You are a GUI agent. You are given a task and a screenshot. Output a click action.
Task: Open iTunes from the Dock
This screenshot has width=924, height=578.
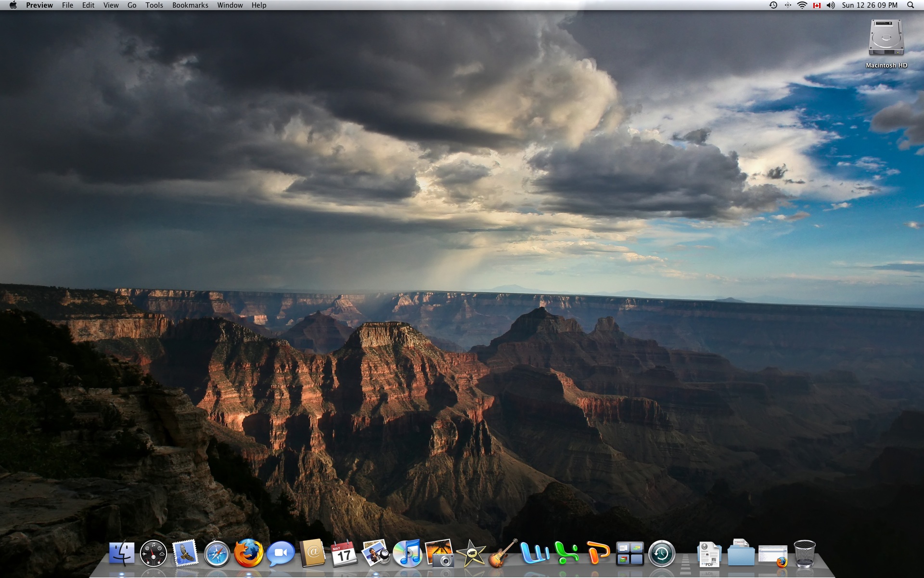(407, 553)
